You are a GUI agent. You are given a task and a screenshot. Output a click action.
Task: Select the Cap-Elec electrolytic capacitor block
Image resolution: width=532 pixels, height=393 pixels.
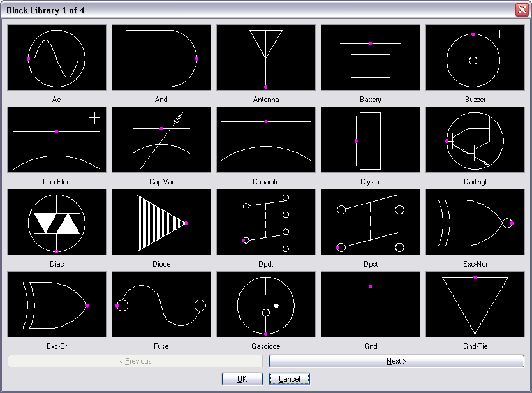tap(57, 140)
